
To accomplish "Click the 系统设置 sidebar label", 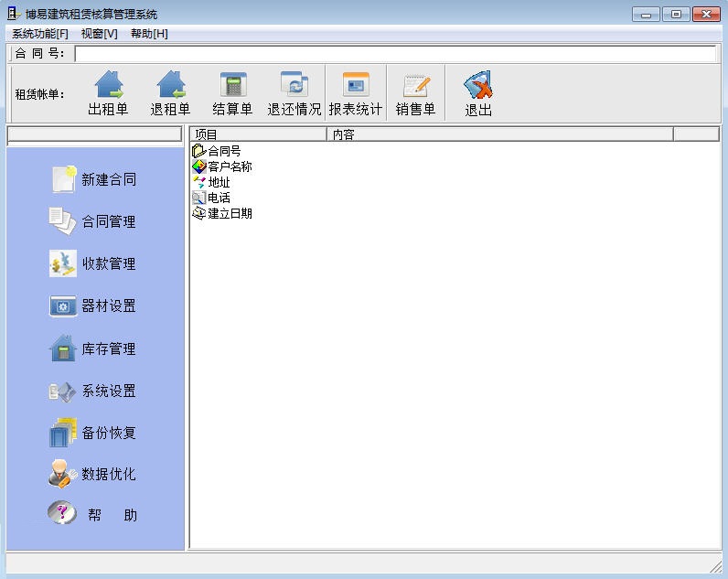I will click(x=109, y=391).
